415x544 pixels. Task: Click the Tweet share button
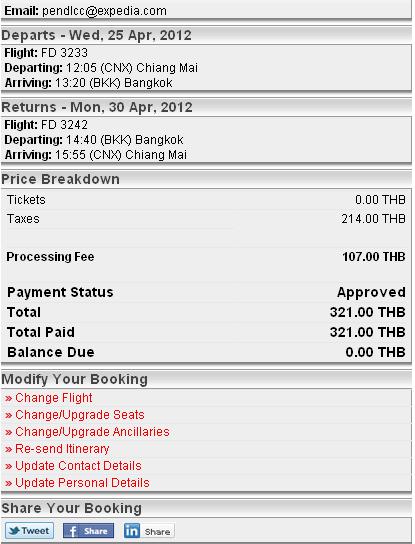[29, 531]
